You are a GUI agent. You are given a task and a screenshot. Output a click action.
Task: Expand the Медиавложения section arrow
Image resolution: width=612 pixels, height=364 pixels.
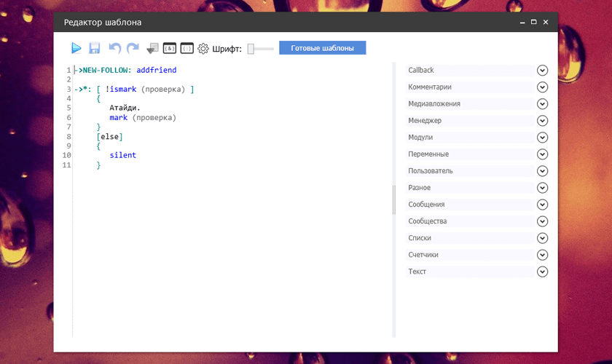click(x=542, y=104)
